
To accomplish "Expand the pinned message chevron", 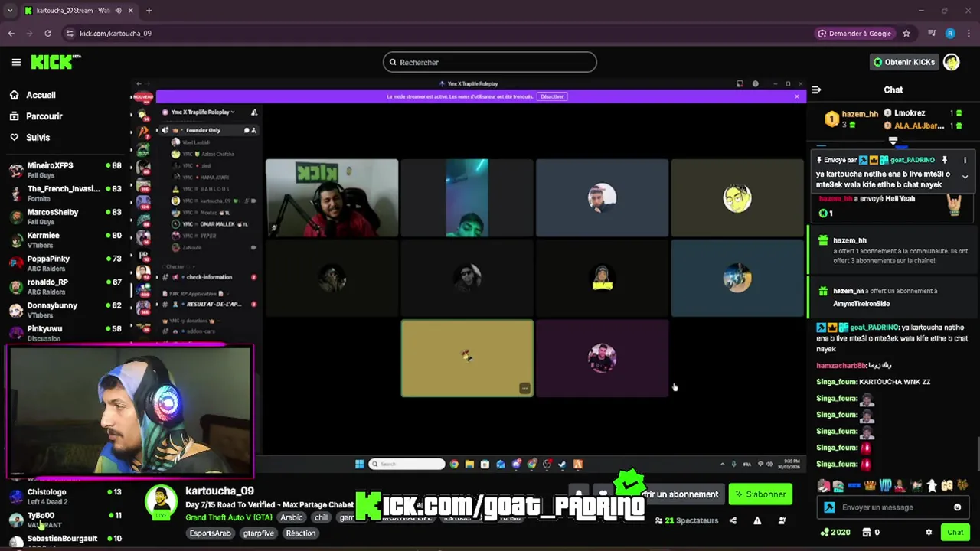I will coord(965,177).
